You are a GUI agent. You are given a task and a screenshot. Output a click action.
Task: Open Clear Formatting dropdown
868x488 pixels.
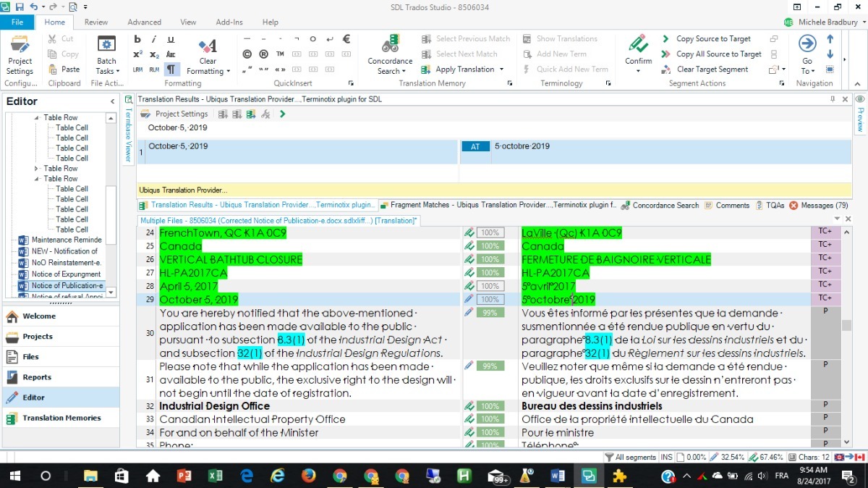[208, 56]
